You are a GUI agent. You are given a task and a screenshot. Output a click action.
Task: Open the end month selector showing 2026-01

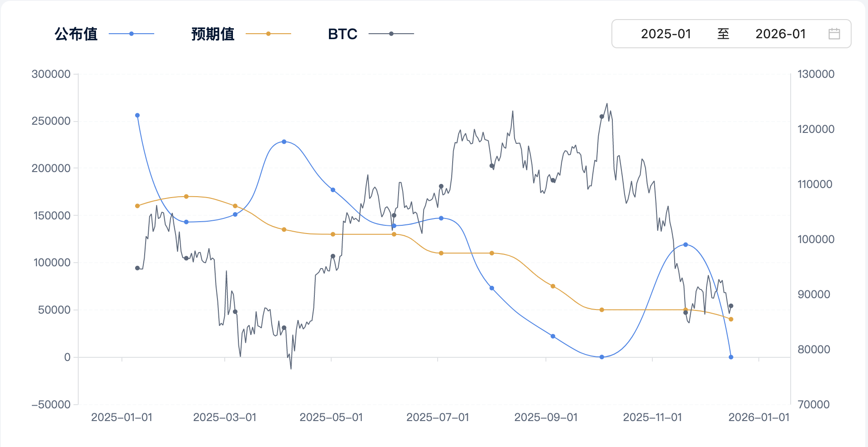click(781, 34)
